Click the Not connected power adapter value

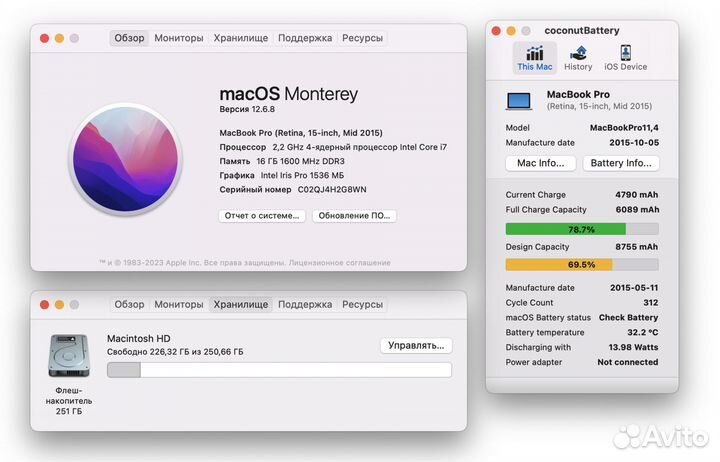628,362
